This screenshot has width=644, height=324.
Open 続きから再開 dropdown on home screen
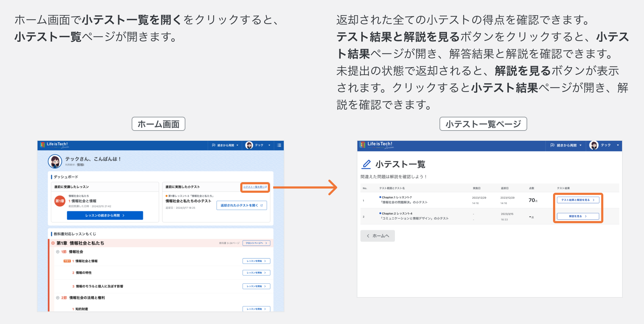point(225,145)
